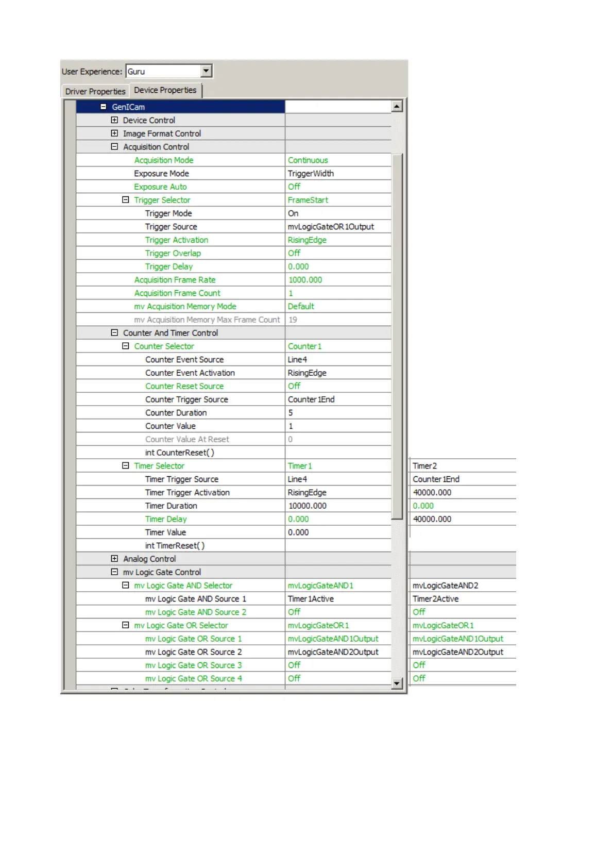The height and width of the screenshot is (868, 613).
Task: Collapse the mv Logic Gate Control node
Action: click(114, 572)
